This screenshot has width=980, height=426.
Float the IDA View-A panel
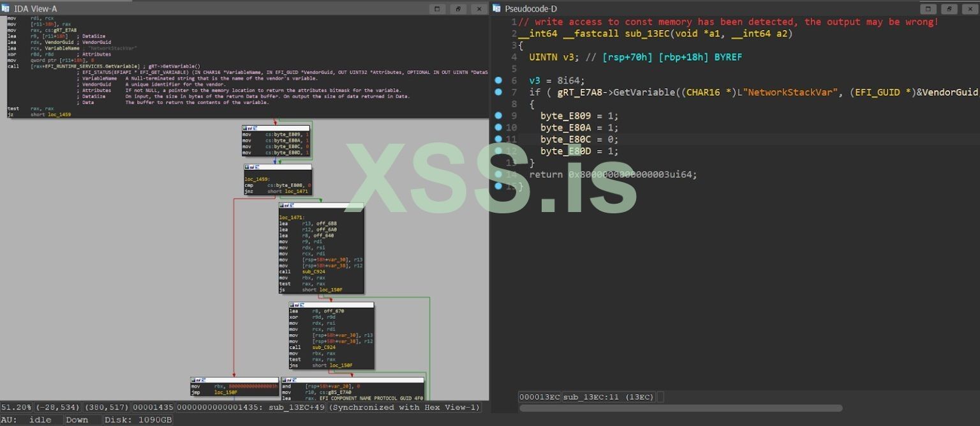click(458, 8)
